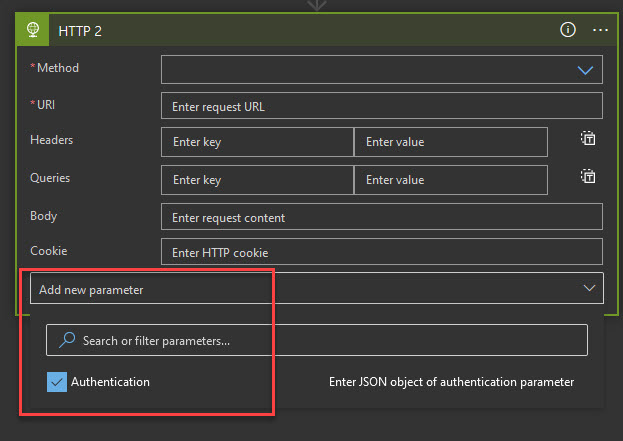
Task: Click the Method dropdown chevron arrow
Action: tap(585, 70)
